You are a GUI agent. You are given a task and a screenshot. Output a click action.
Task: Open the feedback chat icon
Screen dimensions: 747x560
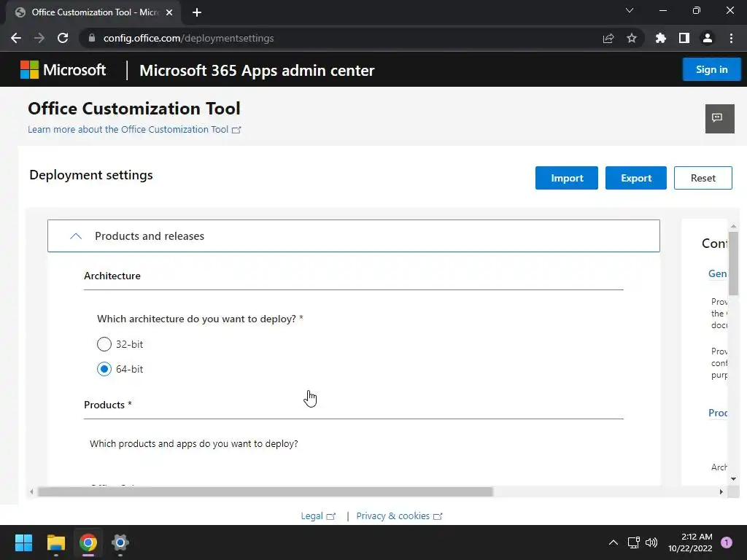click(719, 119)
